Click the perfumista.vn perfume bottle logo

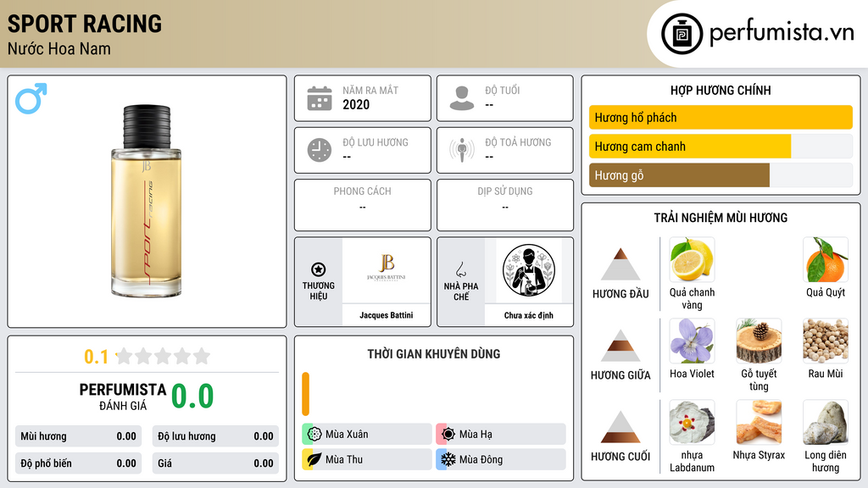pyautogui.click(x=682, y=34)
